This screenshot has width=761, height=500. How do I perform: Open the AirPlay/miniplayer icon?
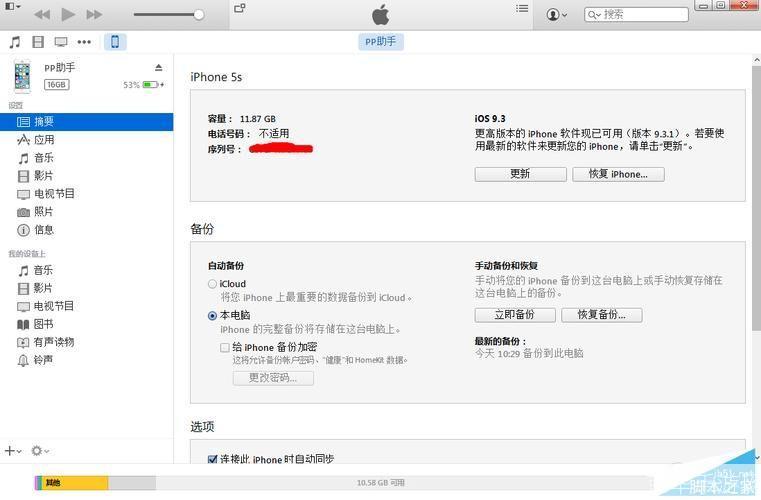click(x=240, y=8)
